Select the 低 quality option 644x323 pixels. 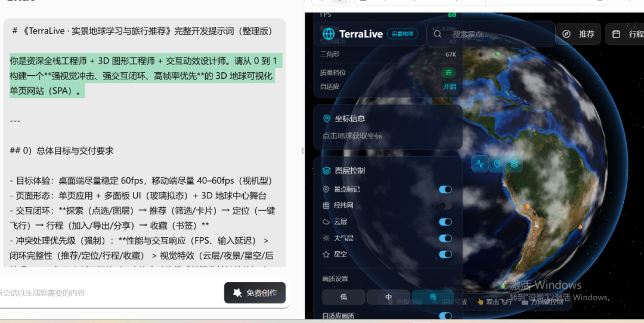coord(344,297)
